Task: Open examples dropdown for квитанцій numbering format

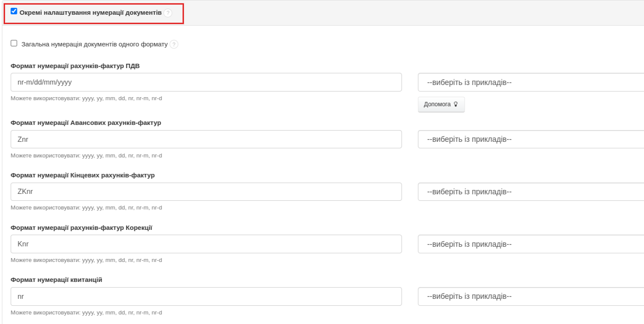Action: (531, 297)
